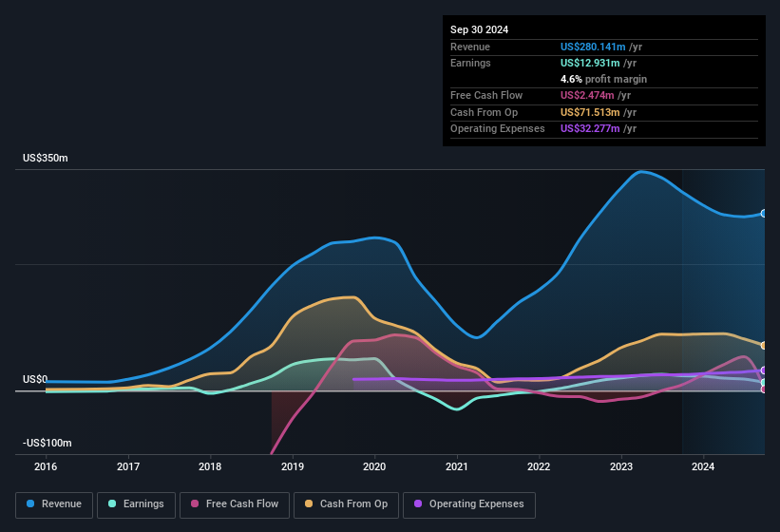Image resolution: width=780 pixels, height=532 pixels.
Task: Click the 4.6% profit margin text
Action: click(x=604, y=79)
